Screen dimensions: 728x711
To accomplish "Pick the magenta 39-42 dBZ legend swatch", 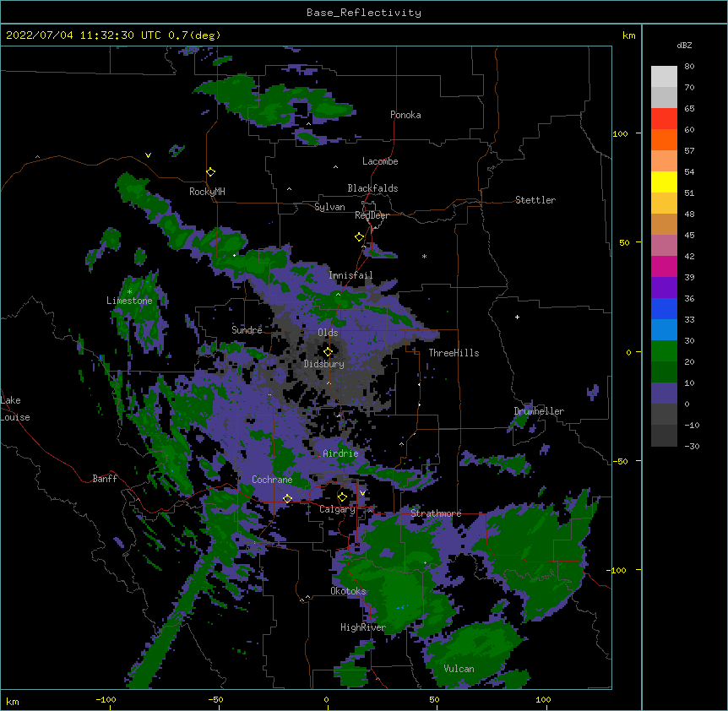I will 664,266.
